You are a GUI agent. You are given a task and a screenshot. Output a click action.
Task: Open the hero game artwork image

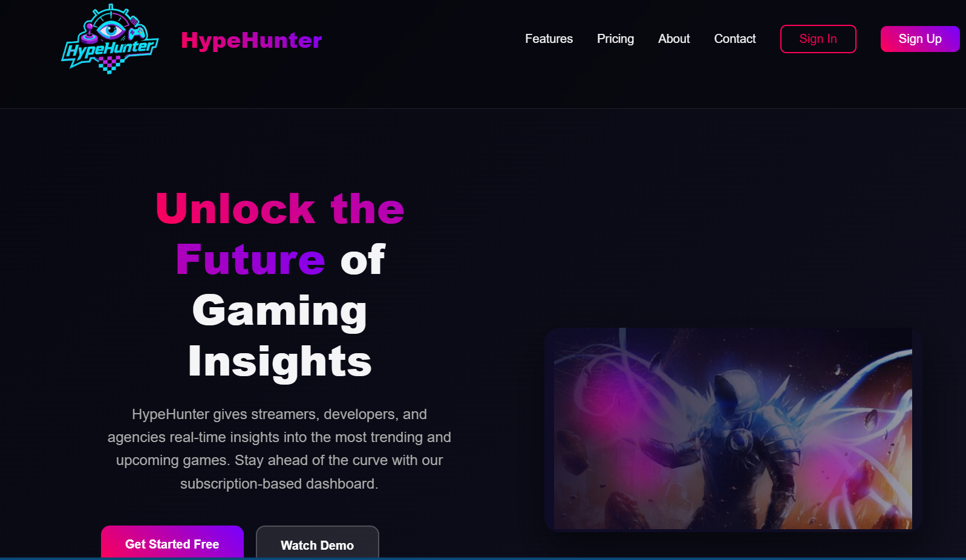coord(733,429)
